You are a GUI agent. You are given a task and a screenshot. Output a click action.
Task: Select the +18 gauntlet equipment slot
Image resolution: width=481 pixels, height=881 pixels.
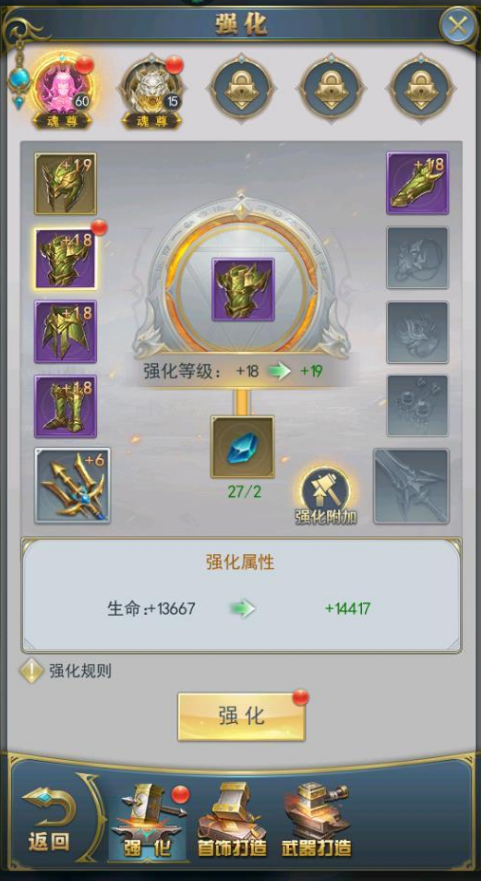[417, 183]
